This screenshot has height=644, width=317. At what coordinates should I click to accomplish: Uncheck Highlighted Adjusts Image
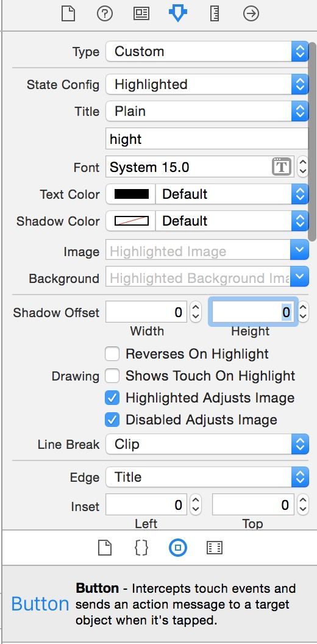[112, 398]
